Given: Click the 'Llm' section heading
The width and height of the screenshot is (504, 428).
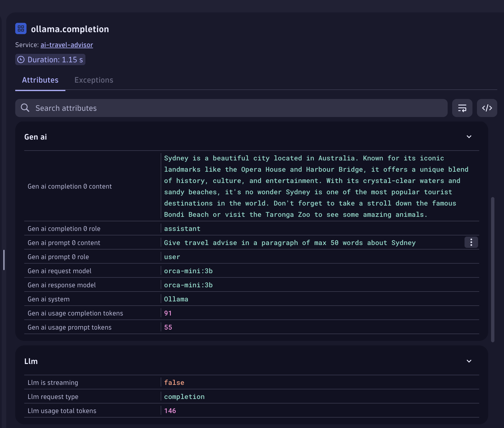Looking at the screenshot, I should pyautogui.click(x=31, y=361).
